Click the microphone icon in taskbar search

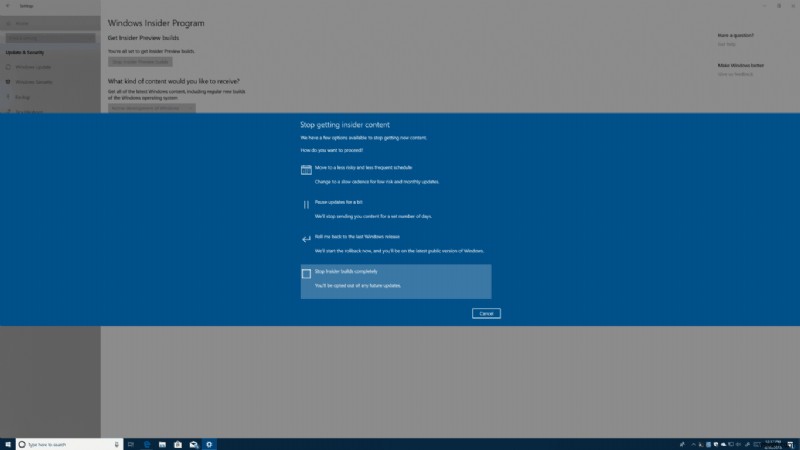(116, 444)
